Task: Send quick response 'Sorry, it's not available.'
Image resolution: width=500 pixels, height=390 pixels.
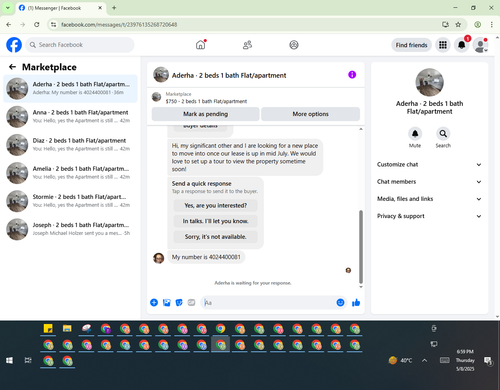Action: 216,237
